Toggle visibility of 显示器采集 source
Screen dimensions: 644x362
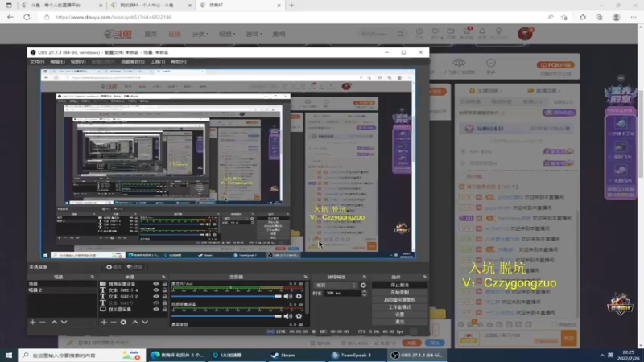(155, 309)
